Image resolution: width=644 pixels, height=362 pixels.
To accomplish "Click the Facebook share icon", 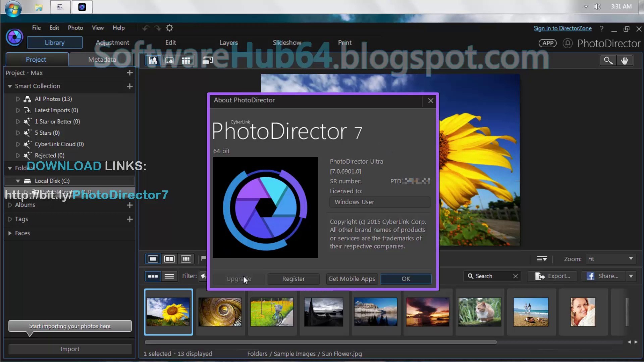I will pyautogui.click(x=591, y=276).
